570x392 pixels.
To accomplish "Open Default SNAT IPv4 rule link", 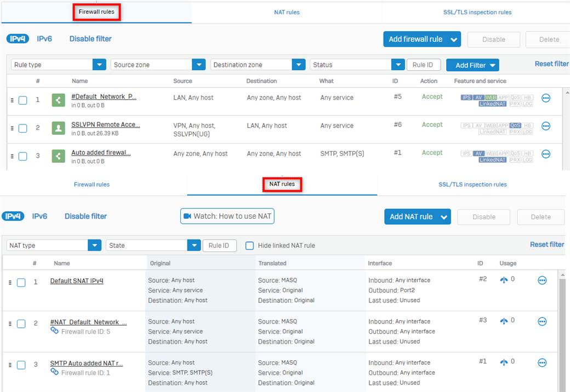I will pyautogui.click(x=77, y=281).
